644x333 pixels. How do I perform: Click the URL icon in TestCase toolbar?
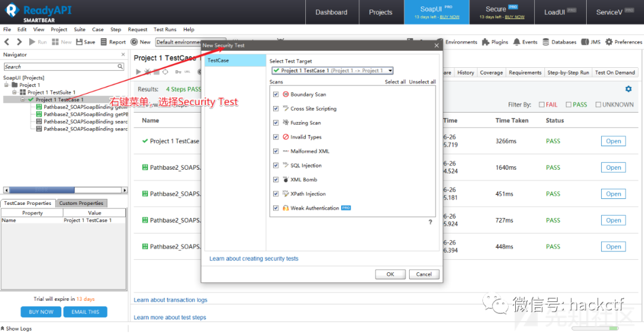pyautogui.click(x=187, y=71)
